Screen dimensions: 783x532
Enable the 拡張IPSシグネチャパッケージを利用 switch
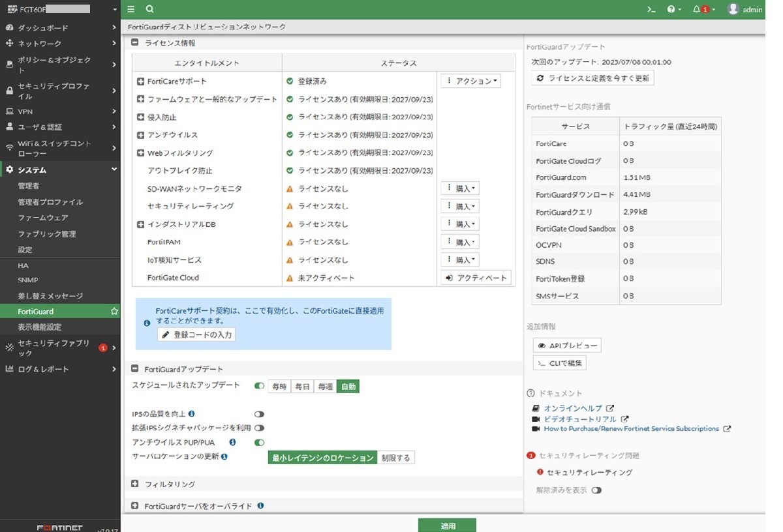pos(259,428)
